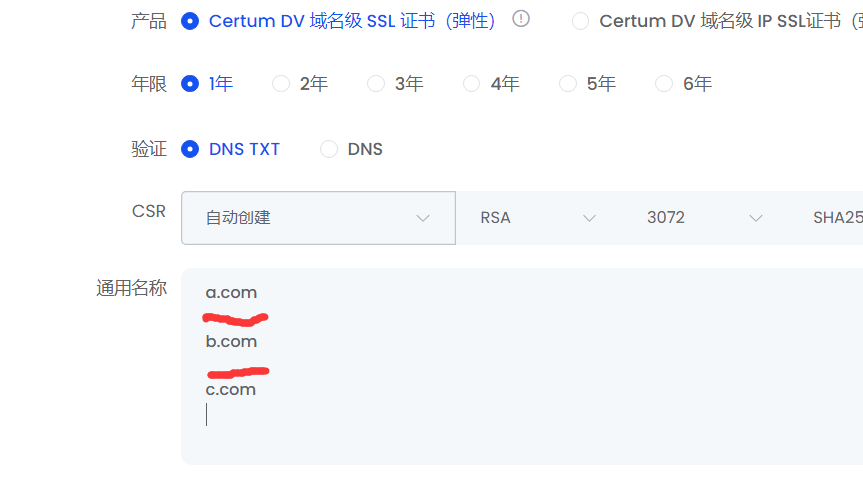Click the c.com line in domain list
The image size is (863, 479).
point(231,389)
